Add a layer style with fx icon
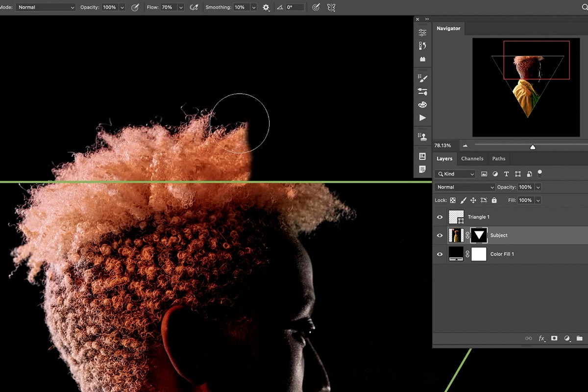This screenshot has width=588, height=392. [541, 338]
